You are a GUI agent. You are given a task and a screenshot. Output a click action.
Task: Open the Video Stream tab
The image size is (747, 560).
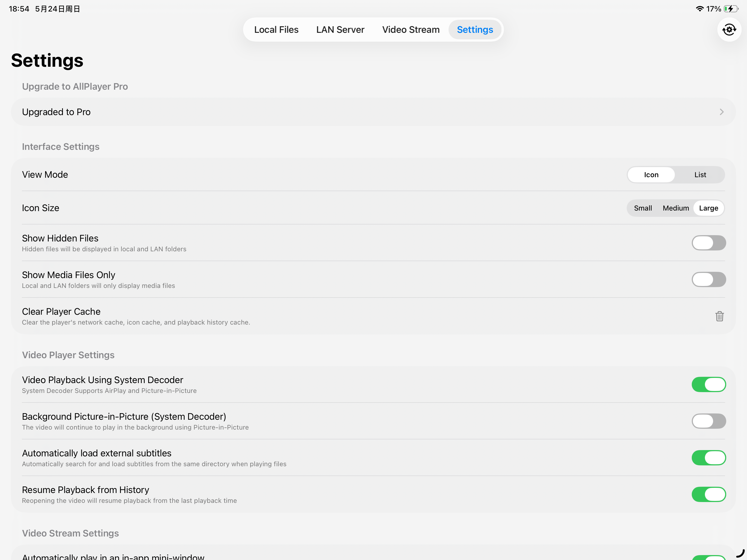tap(411, 30)
